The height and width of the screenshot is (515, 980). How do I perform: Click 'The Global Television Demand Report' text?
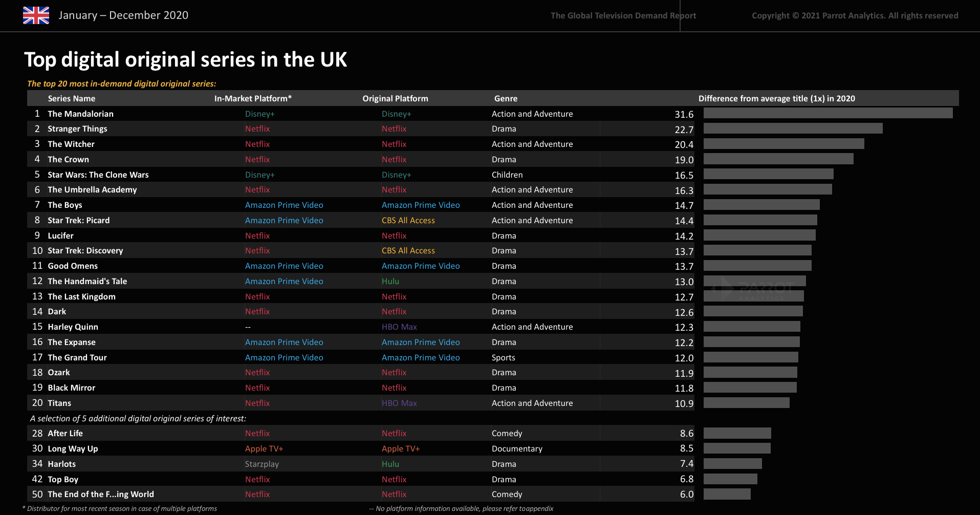pyautogui.click(x=623, y=16)
